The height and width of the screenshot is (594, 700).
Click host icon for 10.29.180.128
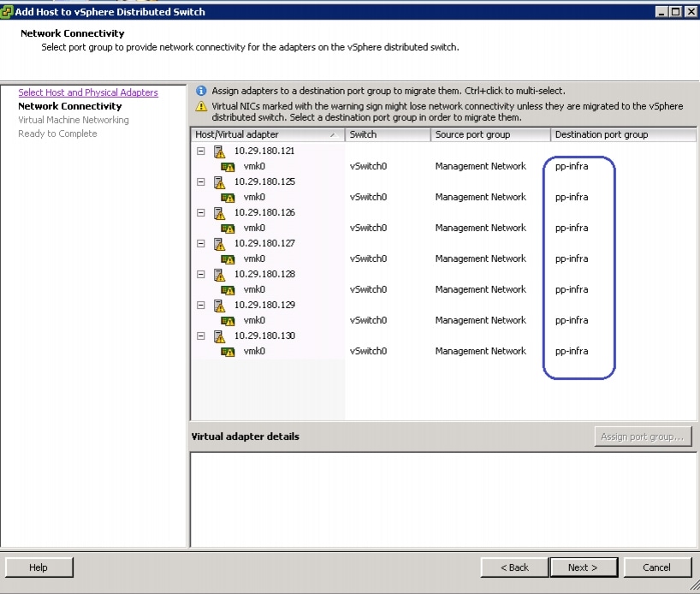coord(219,275)
